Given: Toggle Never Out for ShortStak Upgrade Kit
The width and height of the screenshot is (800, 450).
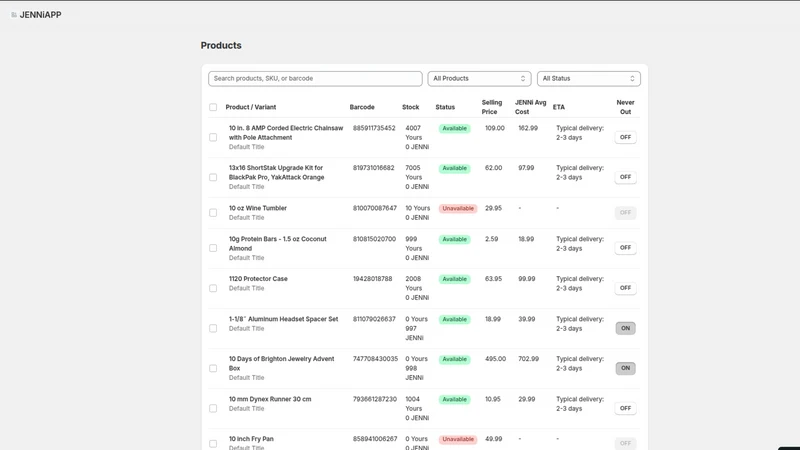Looking at the screenshot, I should pos(625,177).
